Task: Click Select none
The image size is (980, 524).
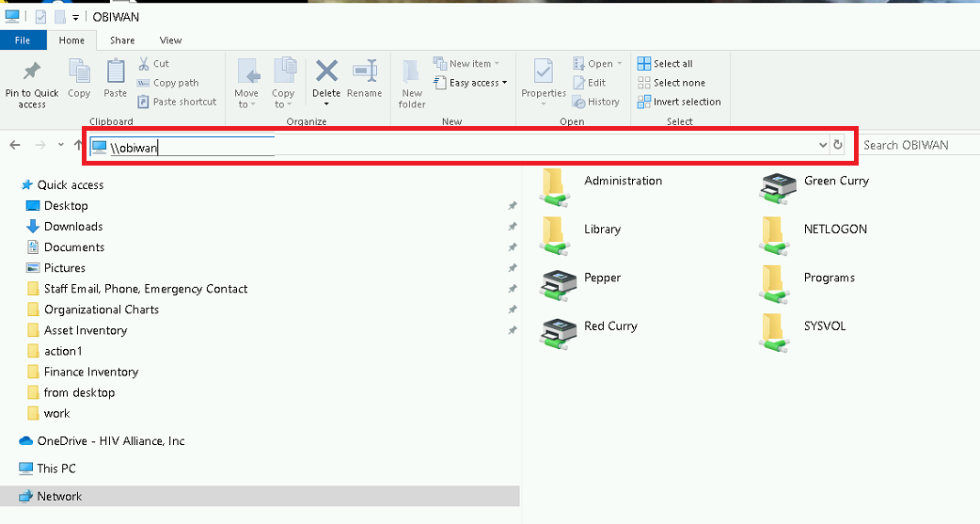Action: (672, 83)
